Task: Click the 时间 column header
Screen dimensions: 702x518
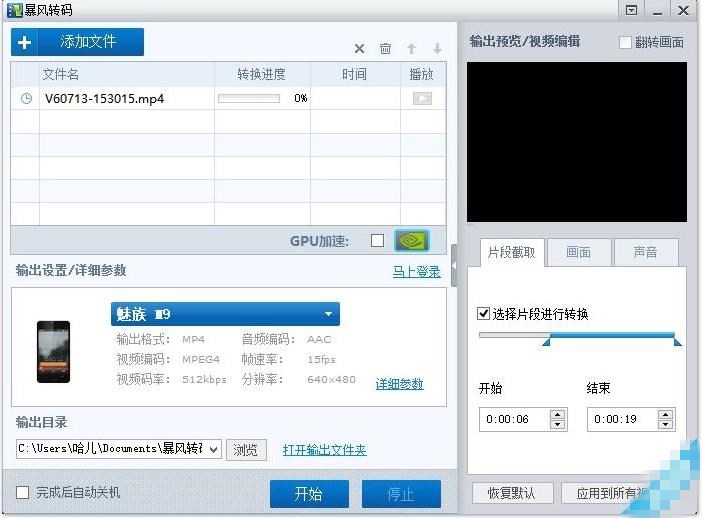Action: (355, 74)
